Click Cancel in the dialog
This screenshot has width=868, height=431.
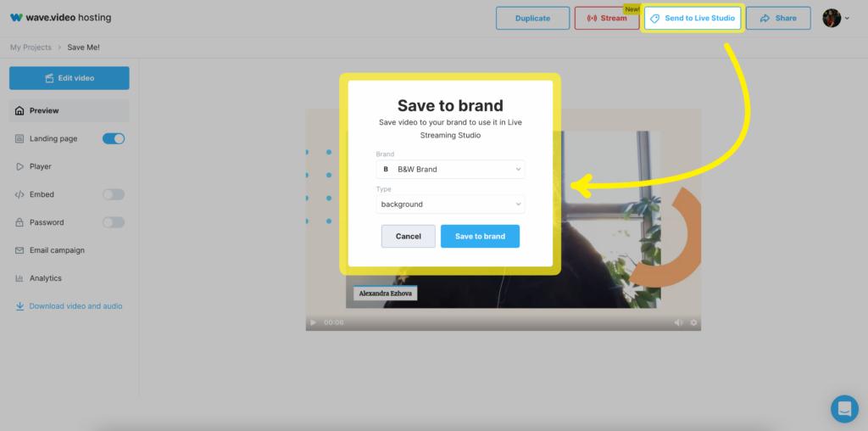click(409, 236)
